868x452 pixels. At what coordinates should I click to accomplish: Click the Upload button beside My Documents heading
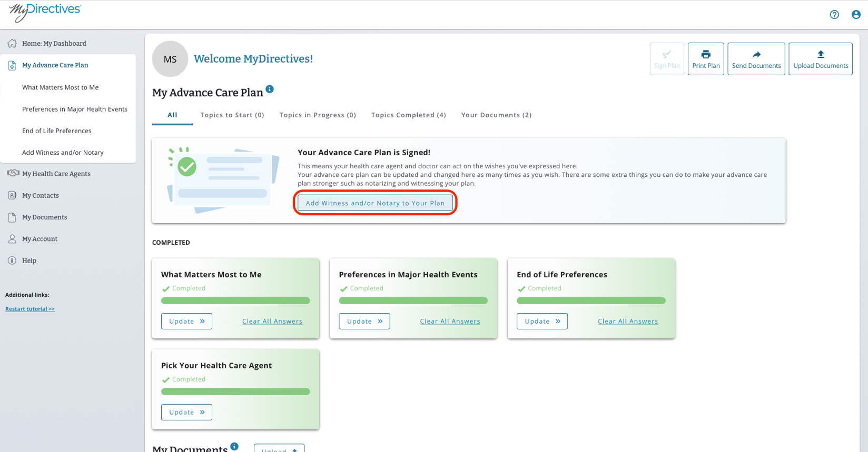click(279, 448)
